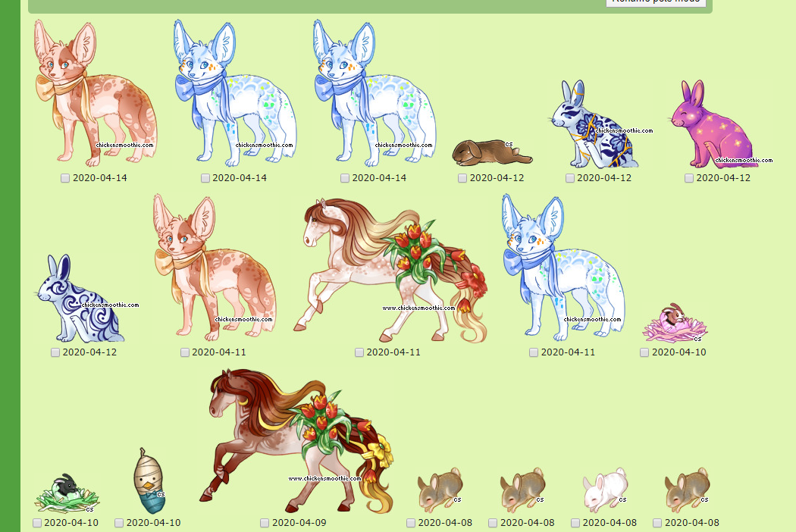Open the blue swirl-patterned rabbit pet
The image size is (796, 532).
pyautogui.click(x=80, y=298)
